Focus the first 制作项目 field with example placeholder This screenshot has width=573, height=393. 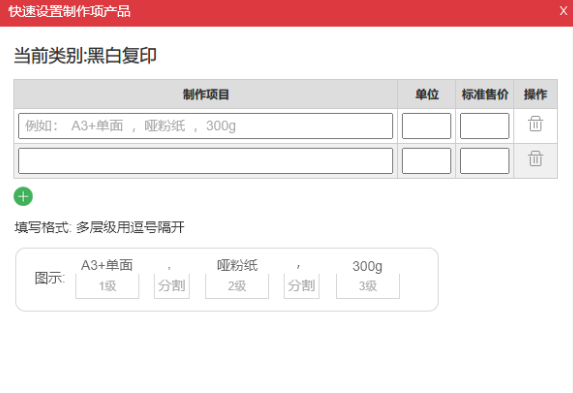click(x=205, y=126)
